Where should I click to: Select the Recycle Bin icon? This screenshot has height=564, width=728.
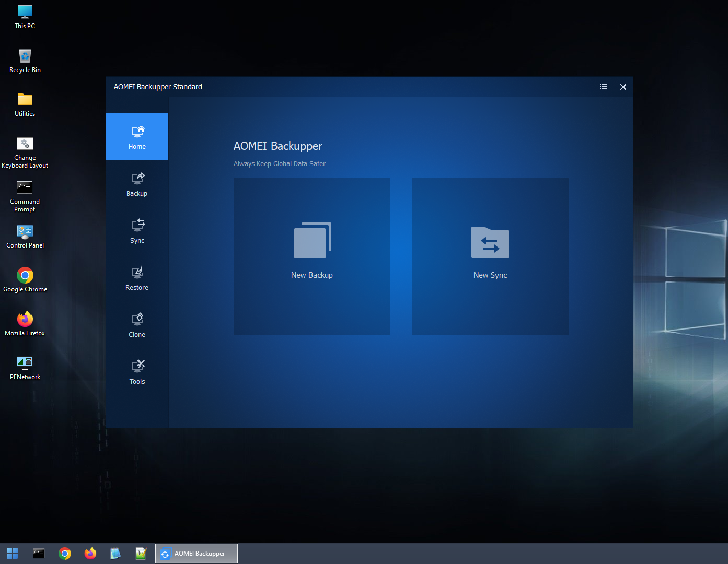click(x=25, y=60)
